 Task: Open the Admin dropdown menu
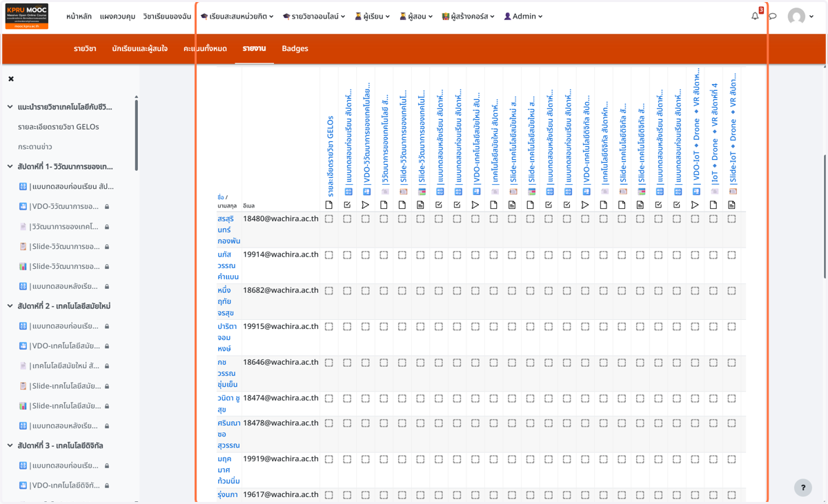(x=523, y=17)
